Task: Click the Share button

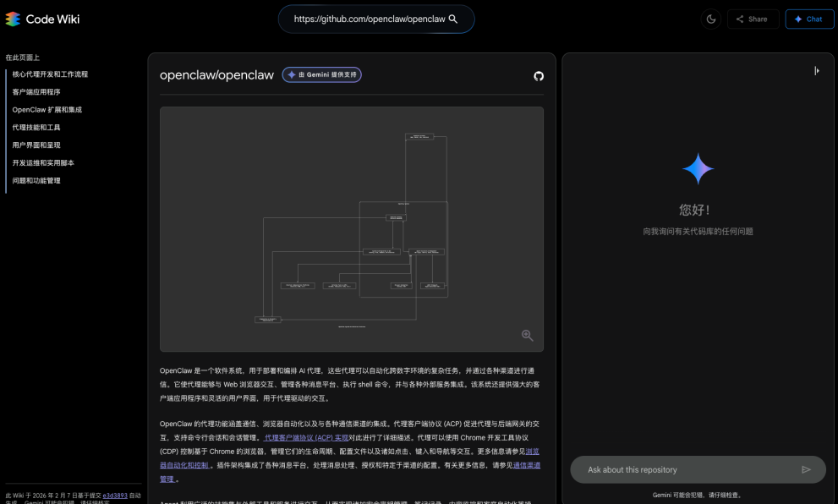Action: pos(753,19)
